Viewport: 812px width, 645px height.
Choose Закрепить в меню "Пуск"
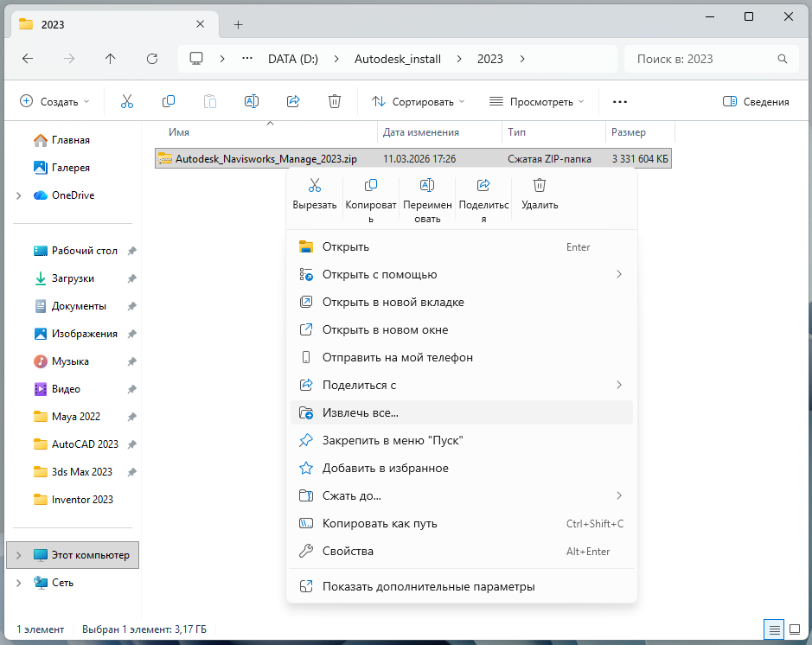click(x=462, y=441)
